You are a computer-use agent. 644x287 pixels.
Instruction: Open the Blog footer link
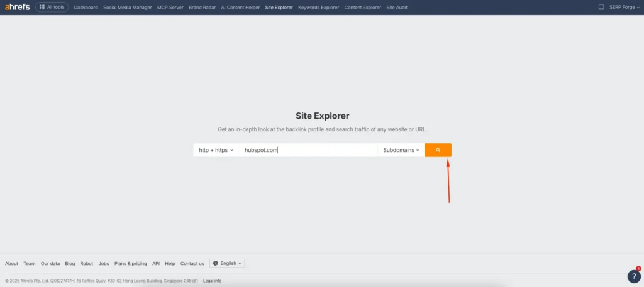pos(70,264)
